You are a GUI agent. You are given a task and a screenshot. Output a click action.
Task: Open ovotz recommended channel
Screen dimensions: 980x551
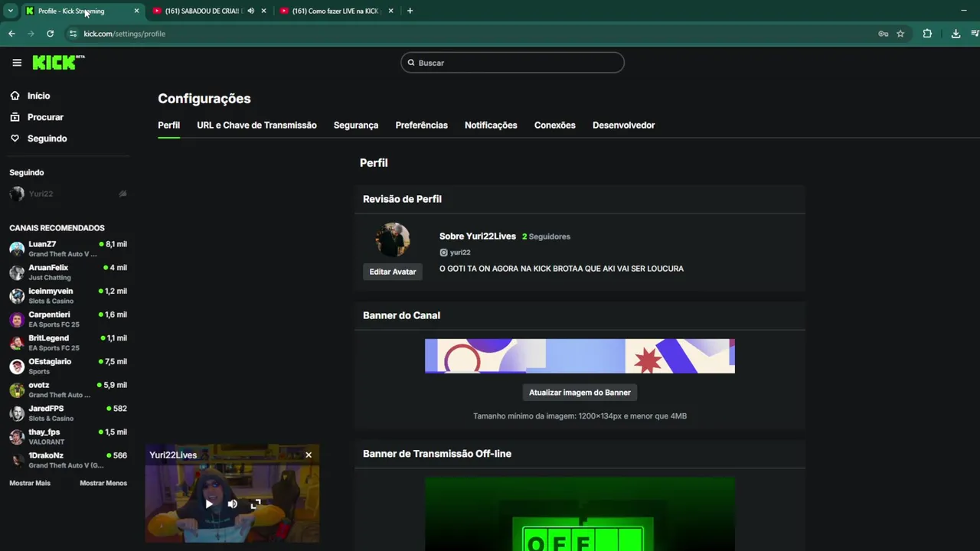67,390
